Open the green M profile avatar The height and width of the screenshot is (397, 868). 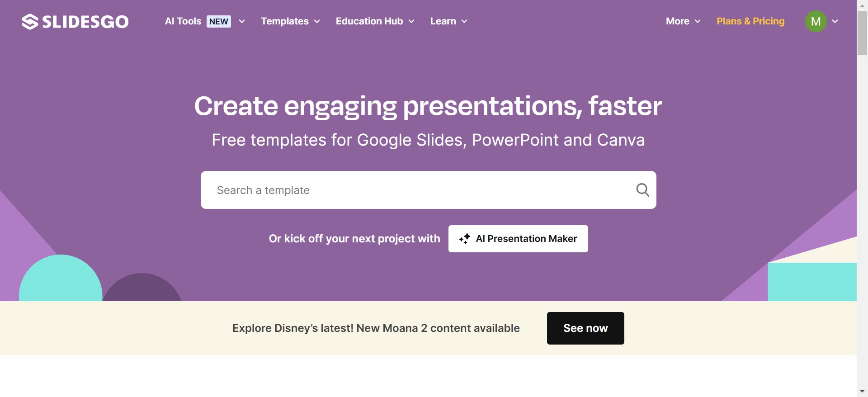point(816,21)
